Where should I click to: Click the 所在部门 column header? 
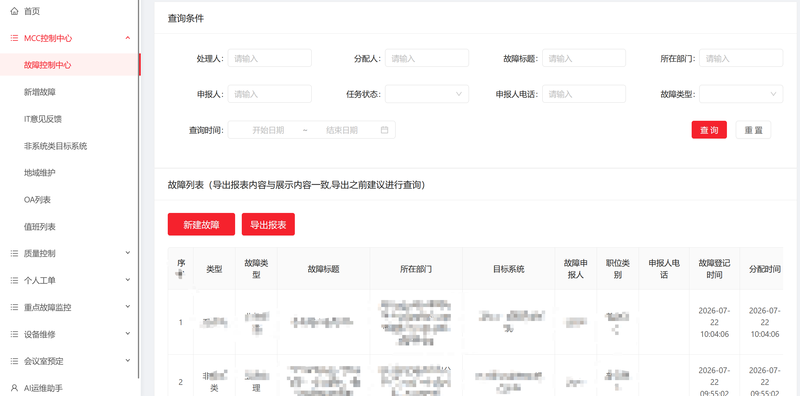tap(416, 269)
